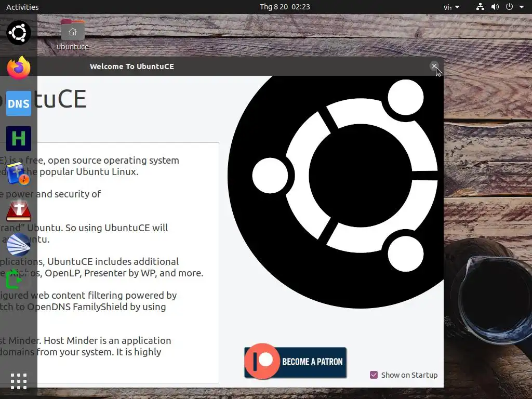Click the power icon in top bar
Image resolution: width=532 pixels, height=399 pixels.
click(x=509, y=7)
